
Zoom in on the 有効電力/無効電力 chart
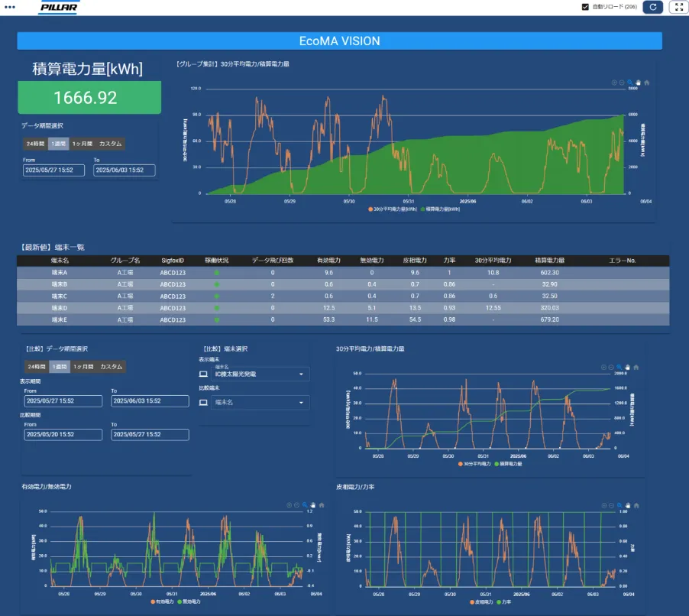290,505
